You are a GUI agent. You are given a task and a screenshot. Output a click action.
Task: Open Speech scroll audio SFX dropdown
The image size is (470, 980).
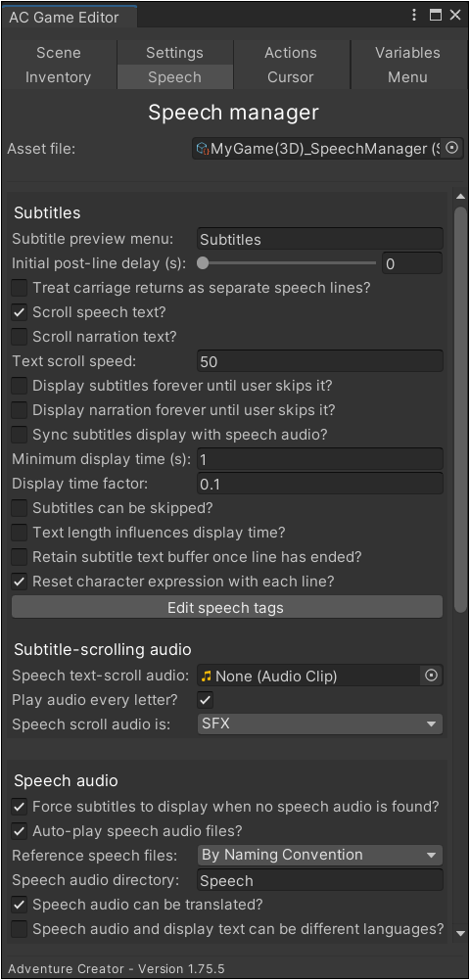[x=320, y=724]
